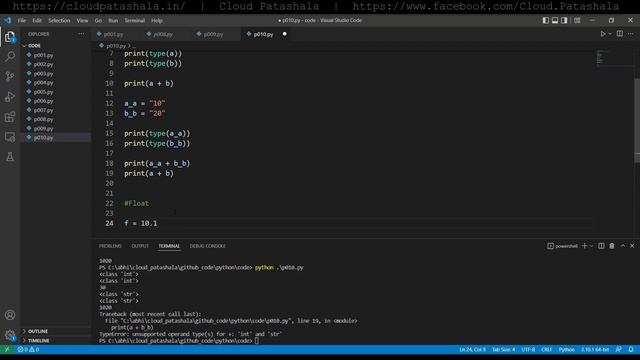This screenshot has width=640, height=360.
Task: Toggle the secondary side bar layout icon
Action: tap(564, 20)
